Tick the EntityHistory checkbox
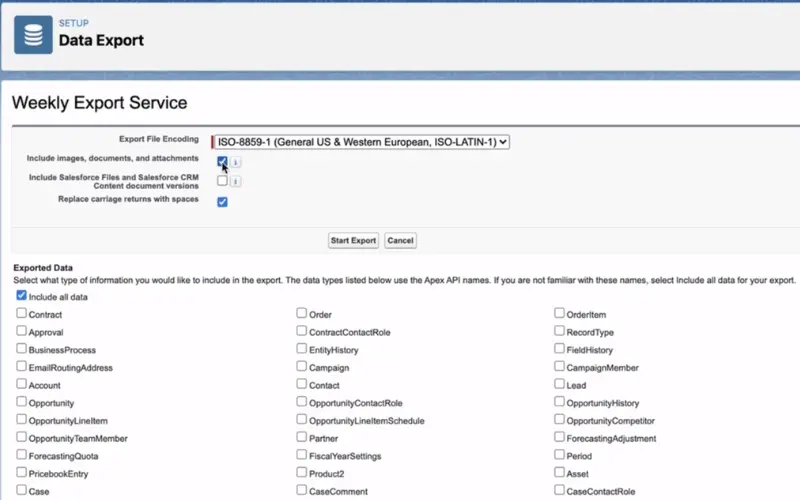 pyautogui.click(x=302, y=348)
